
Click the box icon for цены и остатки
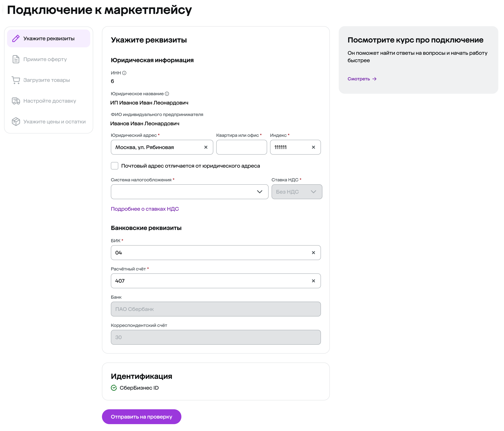click(16, 121)
